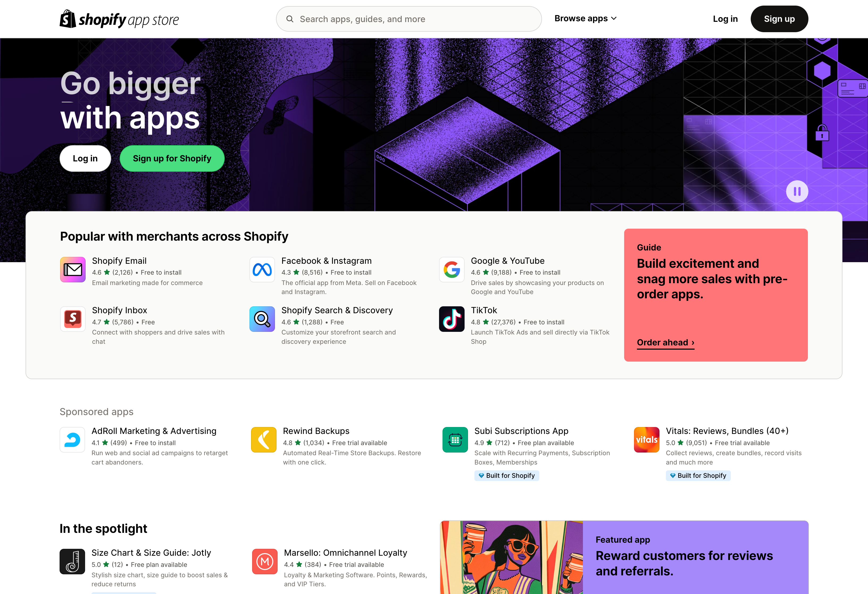Open the Google & YouTube title link
Screen dimensions: 868x594
click(508, 261)
